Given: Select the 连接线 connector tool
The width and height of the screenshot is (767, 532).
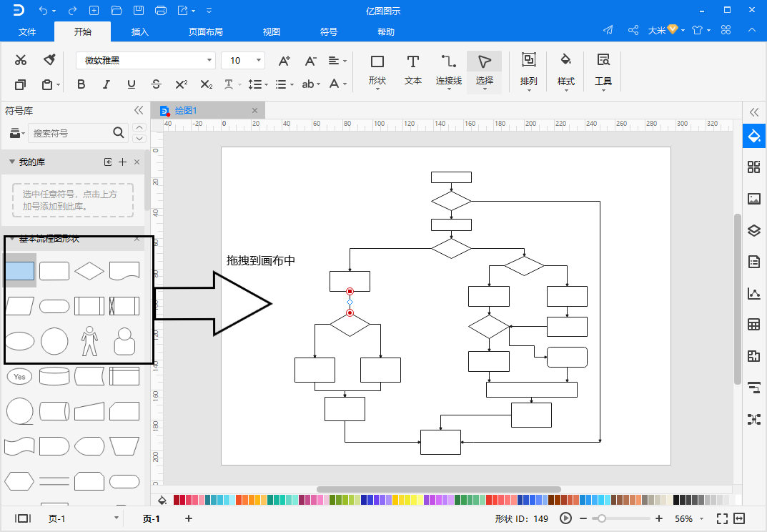Looking at the screenshot, I should (x=449, y=72).
